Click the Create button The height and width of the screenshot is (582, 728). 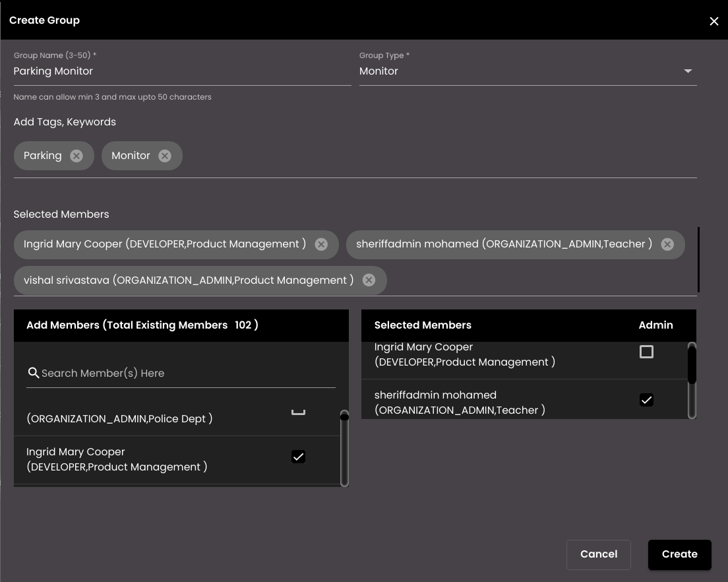[x=680, y=554]
